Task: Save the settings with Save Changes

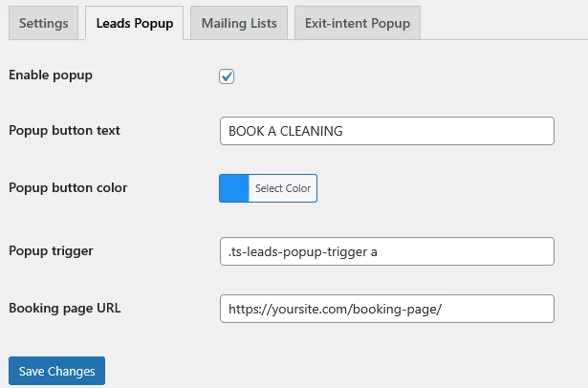Action: (x=57, y=371)
